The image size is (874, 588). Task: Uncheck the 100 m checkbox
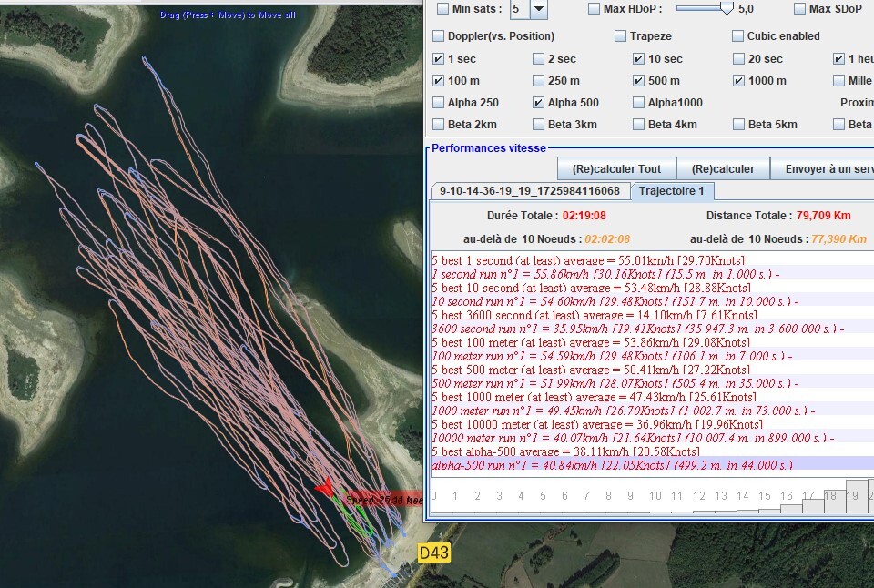438,81
